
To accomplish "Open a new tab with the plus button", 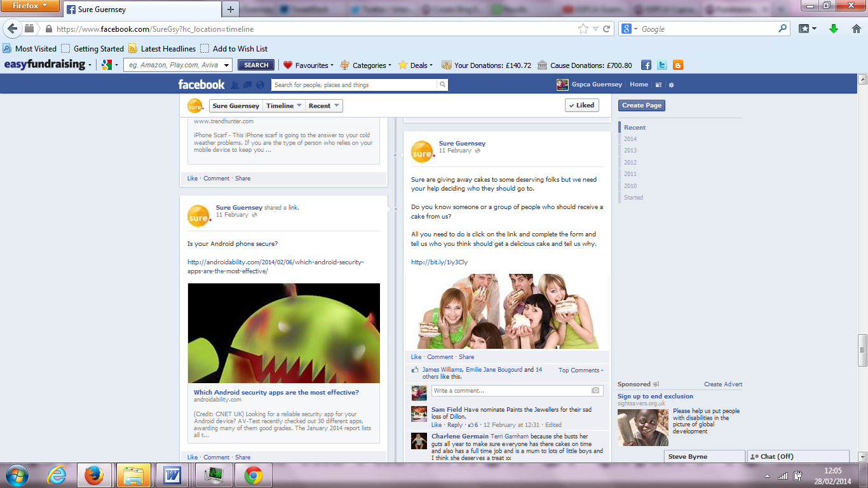I will pyautogui.click(x=230, y=9).
